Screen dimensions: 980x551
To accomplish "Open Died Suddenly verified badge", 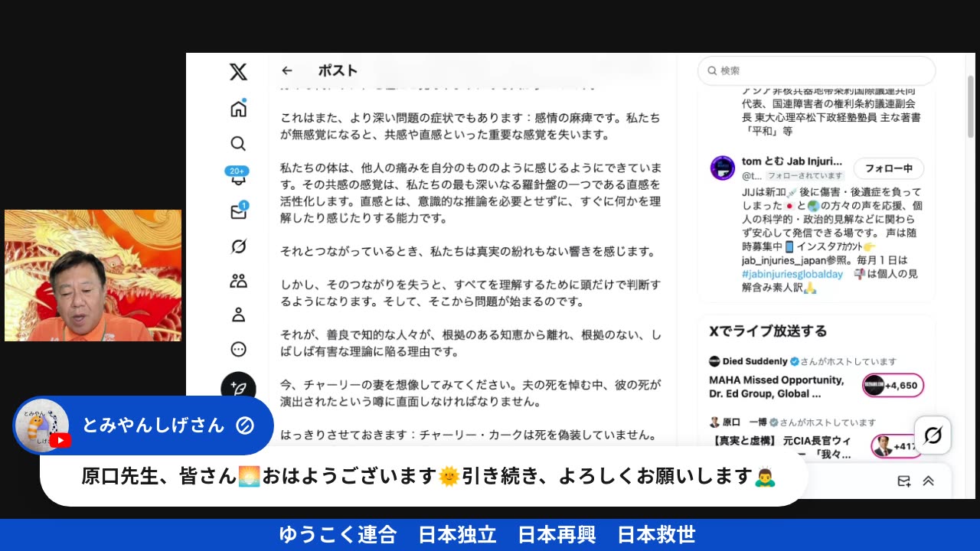I will [x=795, y=361].
